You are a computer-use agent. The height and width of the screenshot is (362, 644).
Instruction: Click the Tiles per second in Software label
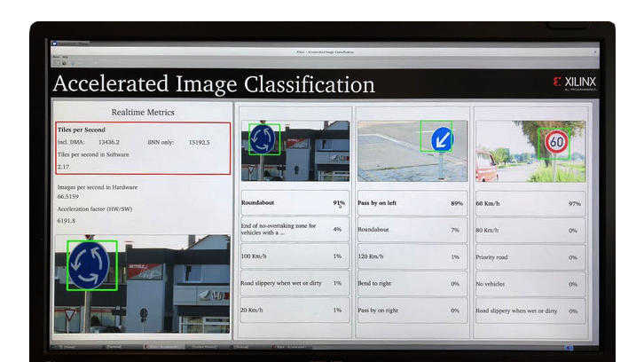(93, 154)
